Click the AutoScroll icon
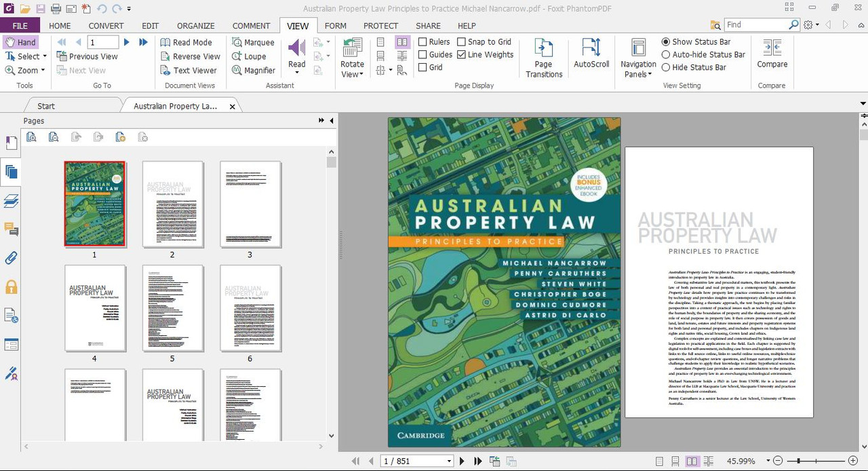The image size is (868, 471). click(591, 53)
